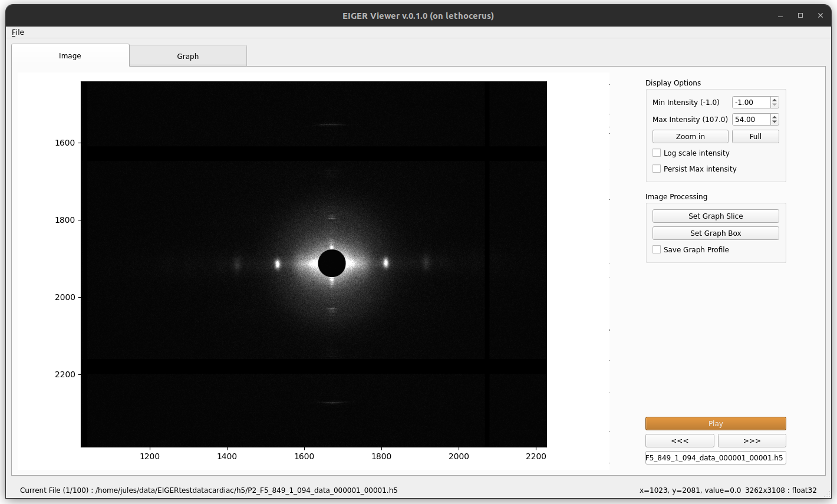Click the Min Intensity value field

[751, 102]
